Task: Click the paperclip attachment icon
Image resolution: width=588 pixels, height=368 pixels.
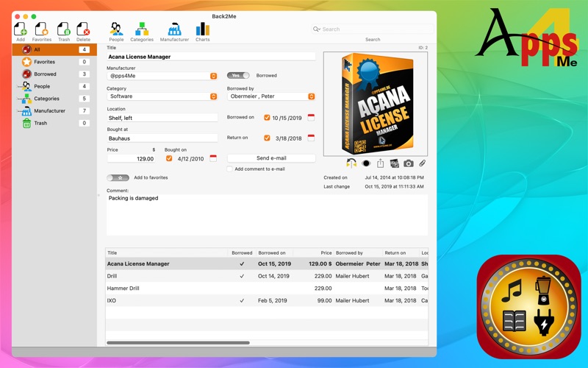Action: tap(422, 163)
